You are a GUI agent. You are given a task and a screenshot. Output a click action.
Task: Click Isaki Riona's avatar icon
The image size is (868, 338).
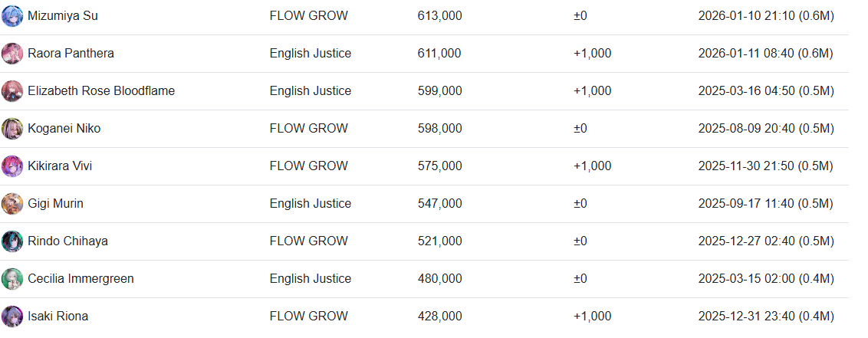pos(12,317)
